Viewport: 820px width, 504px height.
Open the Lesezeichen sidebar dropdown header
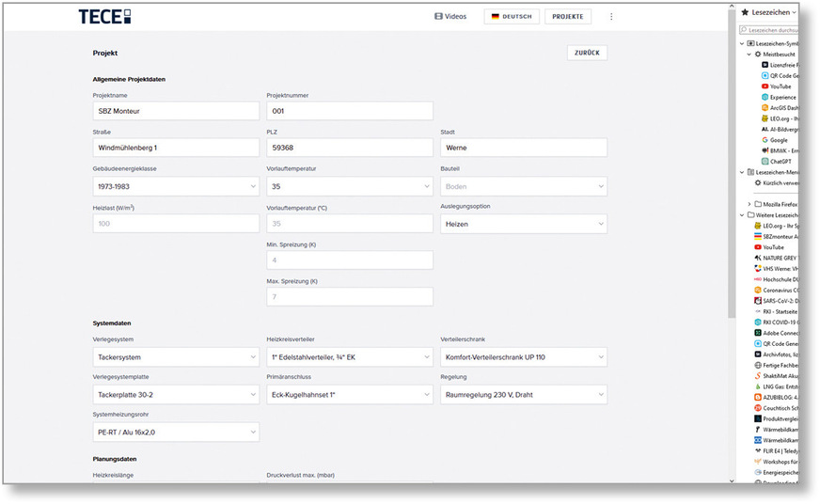pos(771,12)
